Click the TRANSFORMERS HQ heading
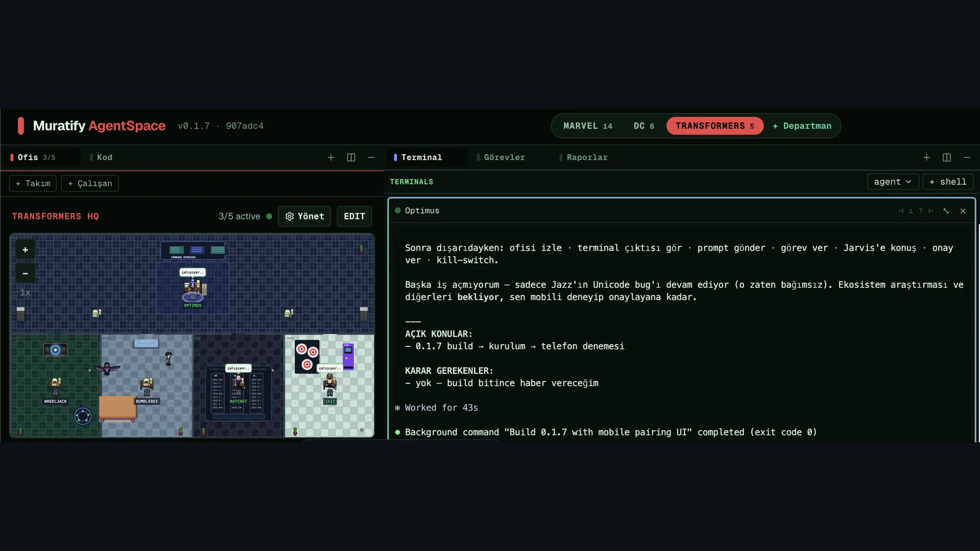The image size is (980, 551). pyautogui.click(x=56, y=216)
